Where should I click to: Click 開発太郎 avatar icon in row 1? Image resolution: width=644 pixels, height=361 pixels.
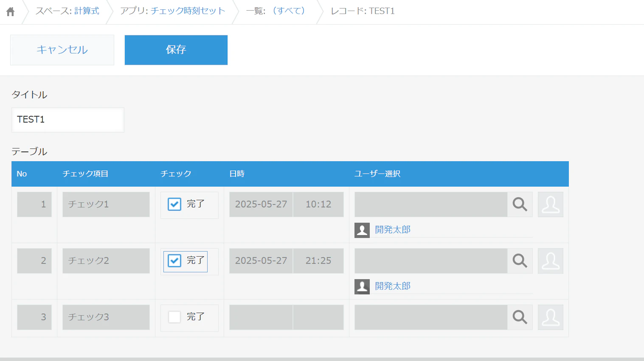362,230
